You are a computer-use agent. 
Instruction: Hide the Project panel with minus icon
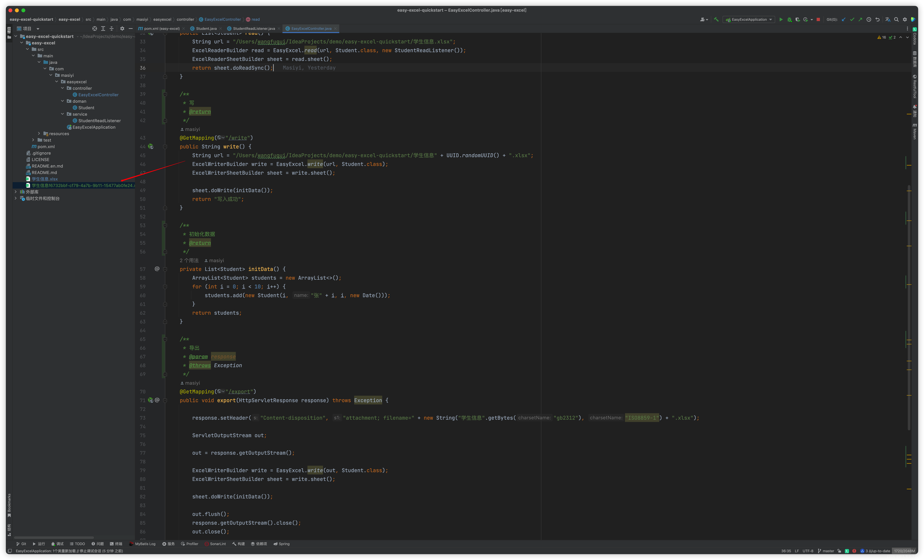coord(131,29)
